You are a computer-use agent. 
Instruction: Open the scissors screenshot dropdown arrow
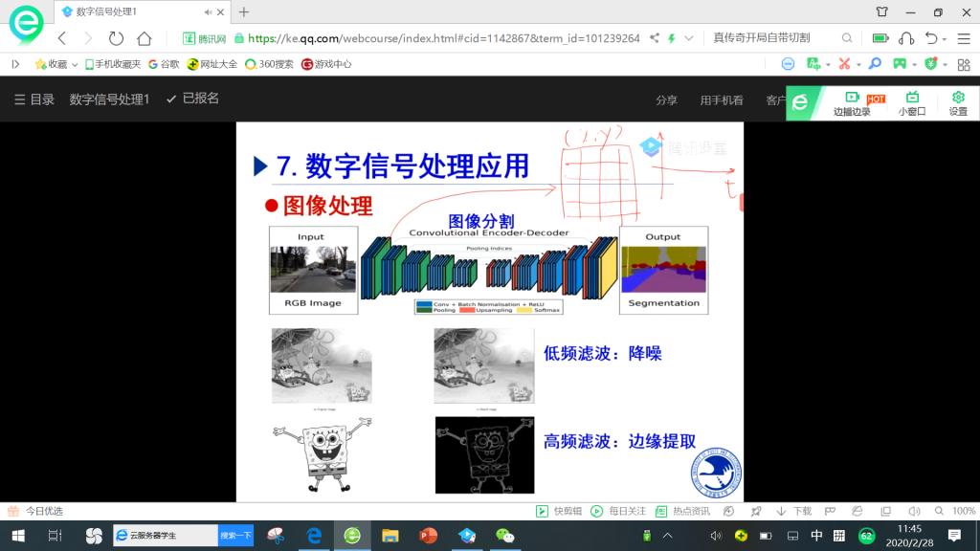pyautogui.click(x=858, y=64)
